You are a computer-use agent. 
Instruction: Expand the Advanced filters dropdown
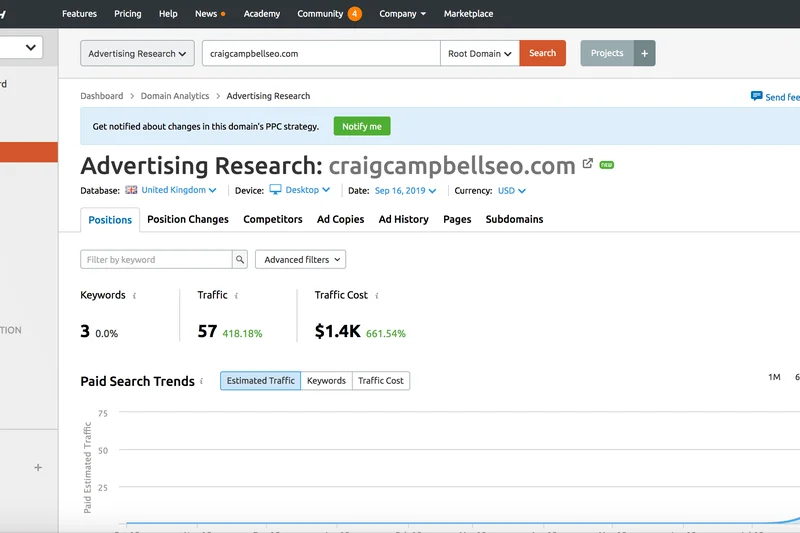pos(301,260)
